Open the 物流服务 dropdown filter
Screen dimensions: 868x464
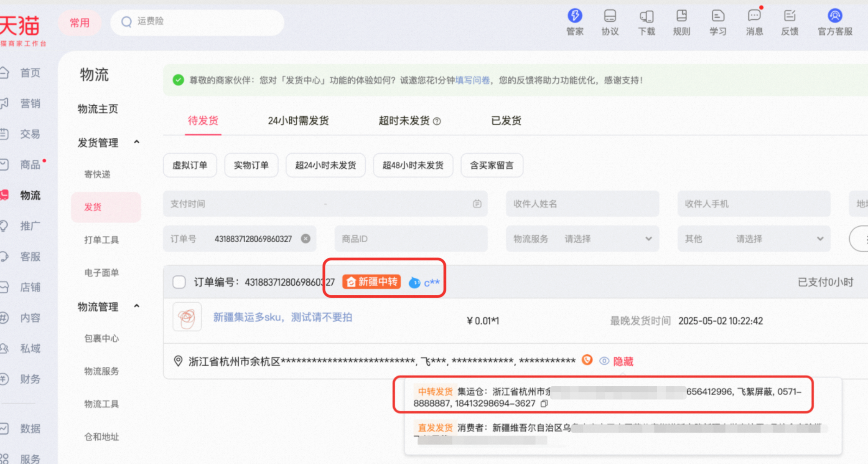[582, 239]
